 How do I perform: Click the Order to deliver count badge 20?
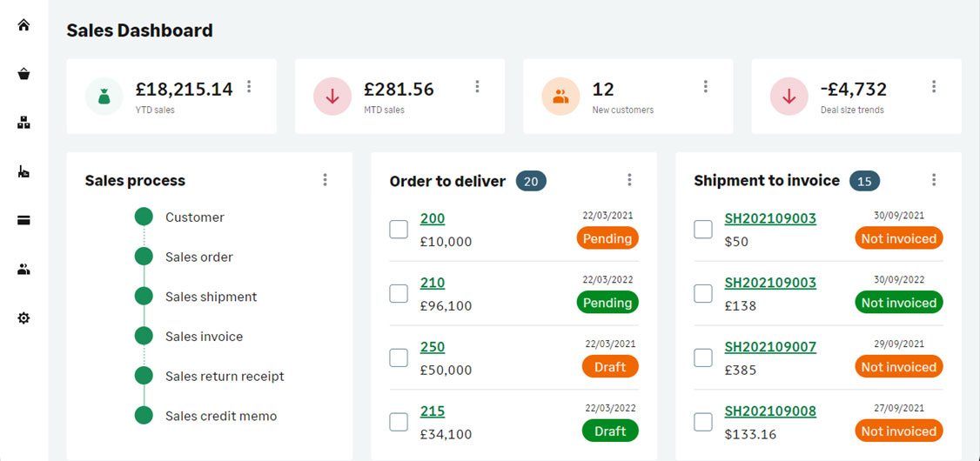531,182
